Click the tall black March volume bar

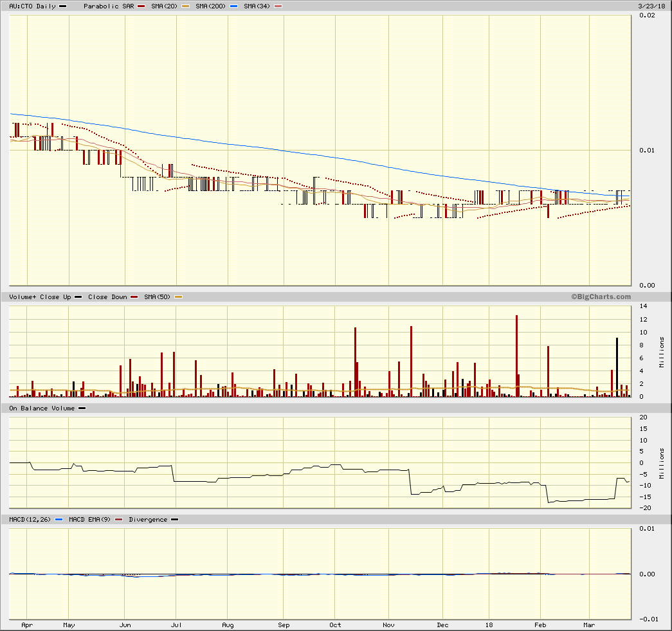click(x=617, y=367)
